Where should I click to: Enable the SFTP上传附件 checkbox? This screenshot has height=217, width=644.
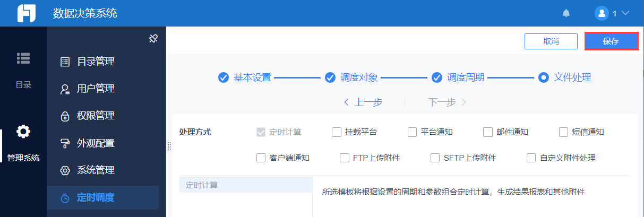click(x=435, y=158)
